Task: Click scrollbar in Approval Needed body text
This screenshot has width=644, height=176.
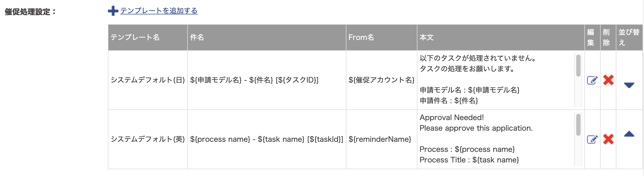Action: pos(578,125)
